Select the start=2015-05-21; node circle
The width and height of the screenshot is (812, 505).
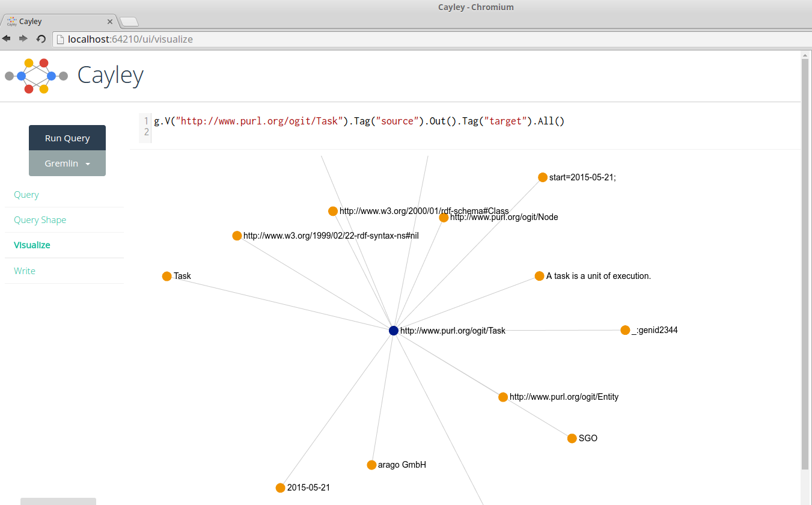543,177
